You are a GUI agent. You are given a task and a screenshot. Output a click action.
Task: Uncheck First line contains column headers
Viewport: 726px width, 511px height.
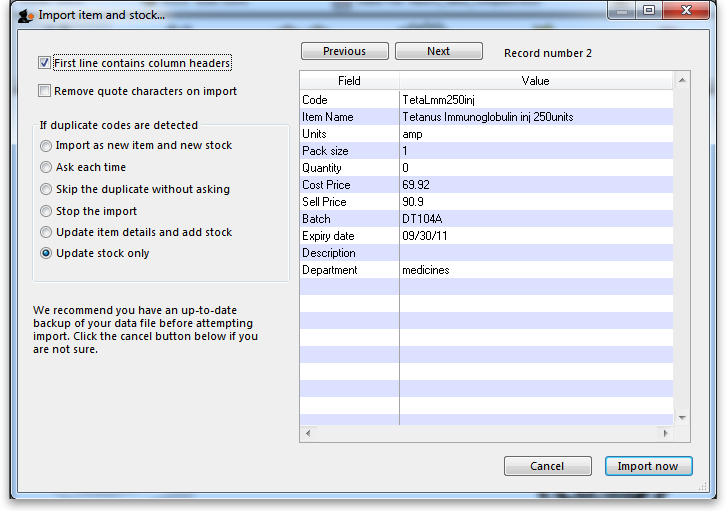(x=44, y=63)
